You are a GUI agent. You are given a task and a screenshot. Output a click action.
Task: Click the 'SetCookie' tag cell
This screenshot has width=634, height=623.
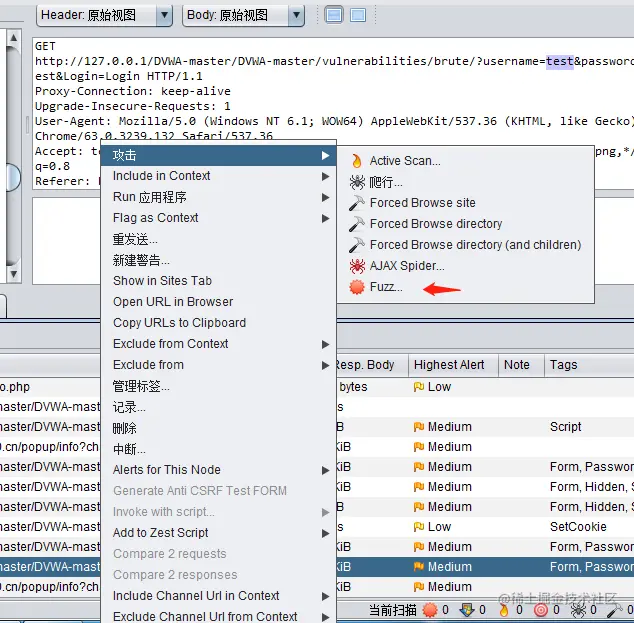tap(578, 527)
